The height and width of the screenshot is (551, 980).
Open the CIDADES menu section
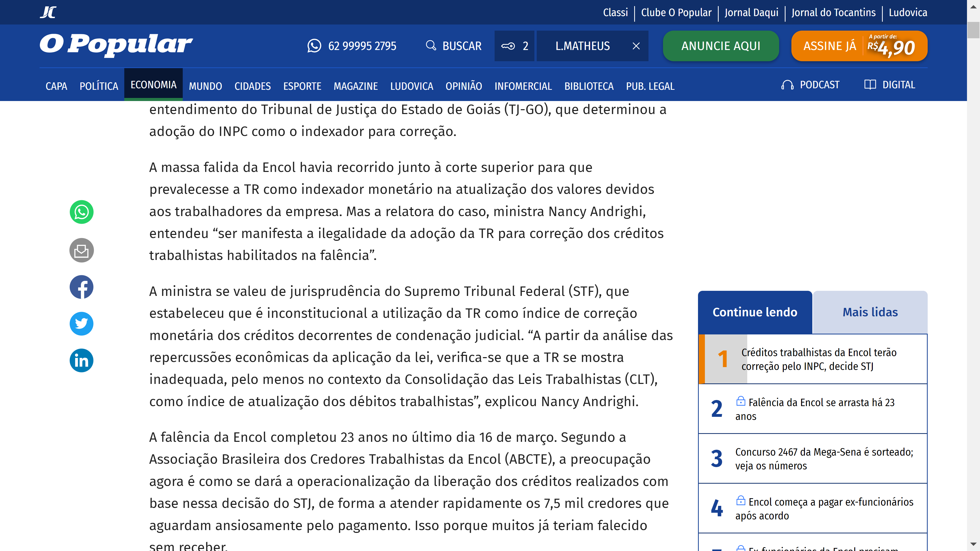pyautogui.click(x=252, y=86)
